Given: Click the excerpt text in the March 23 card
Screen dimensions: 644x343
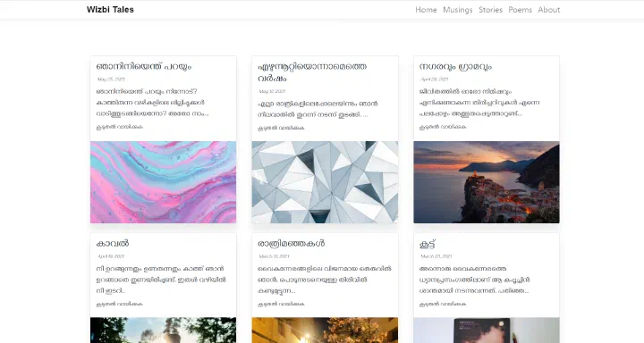Looking at the screenshot, I should pos(474,280).
